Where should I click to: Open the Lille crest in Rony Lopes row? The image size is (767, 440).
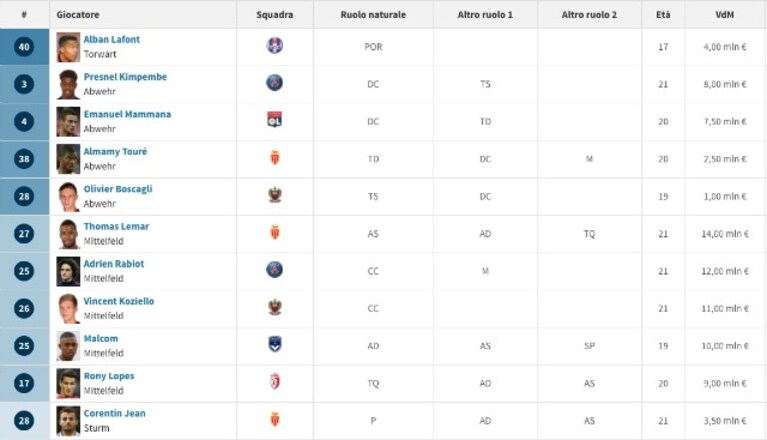point(275,382)
